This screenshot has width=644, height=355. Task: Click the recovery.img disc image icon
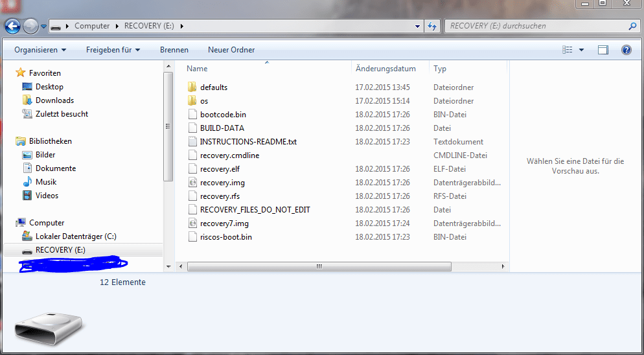[192, 183]
